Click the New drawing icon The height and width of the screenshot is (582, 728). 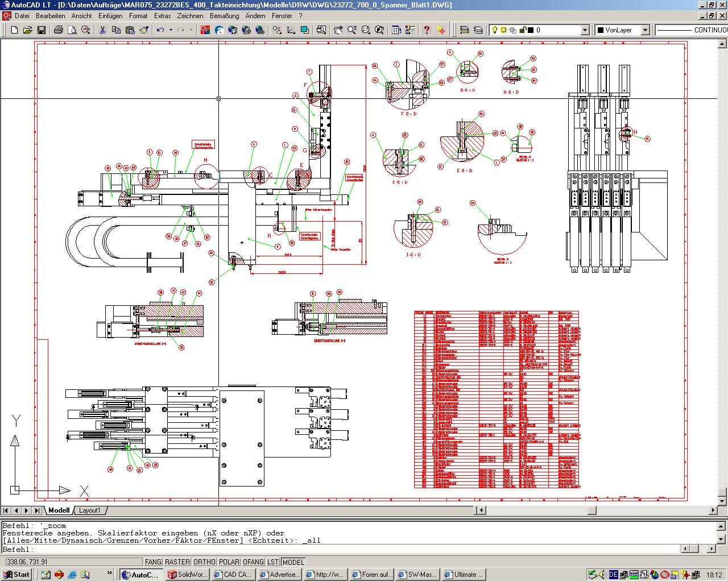click(x=14, y=30)
